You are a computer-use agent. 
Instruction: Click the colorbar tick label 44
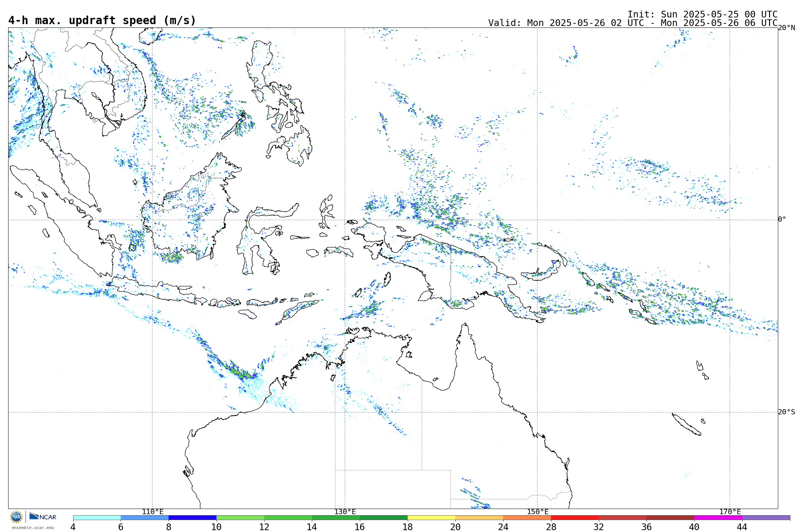point(742,527)
